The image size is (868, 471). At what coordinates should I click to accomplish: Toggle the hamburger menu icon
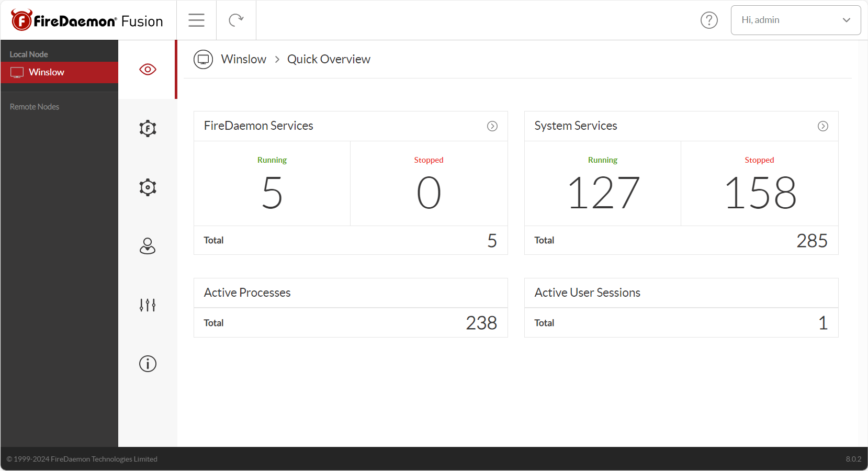pos(197,20)
